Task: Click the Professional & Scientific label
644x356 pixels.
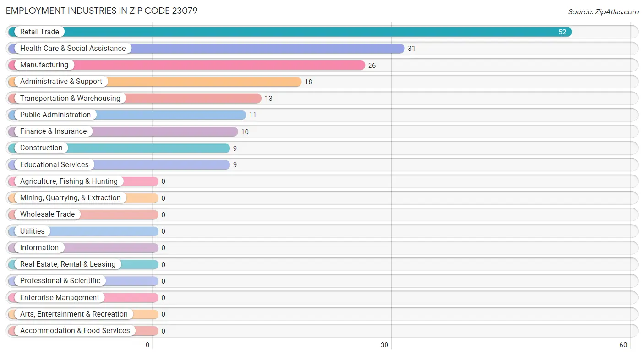Action: click(x=60, y=280)
